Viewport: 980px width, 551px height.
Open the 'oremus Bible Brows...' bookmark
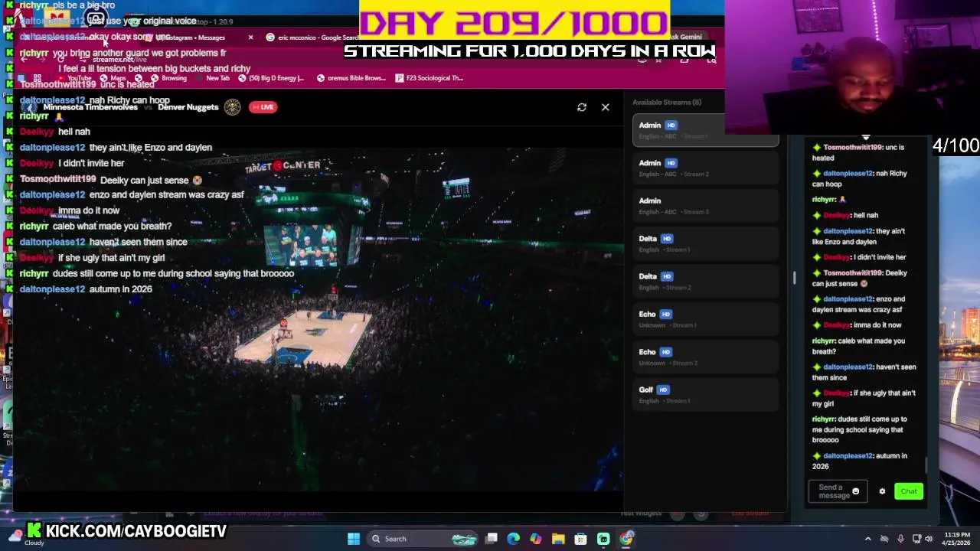(351, 78)
